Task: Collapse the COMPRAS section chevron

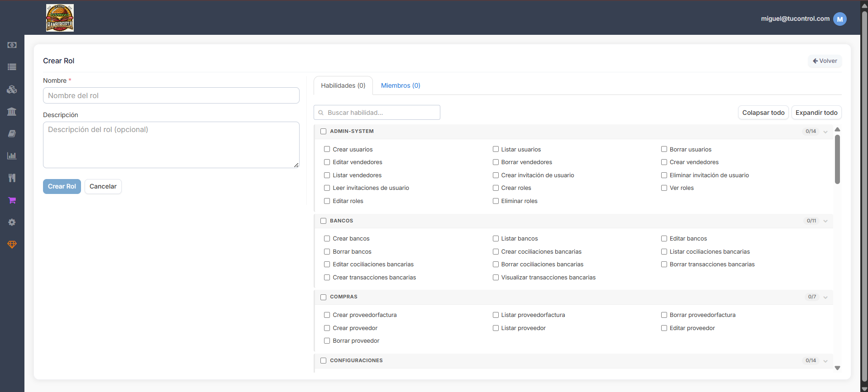Action: (x=825, y=297)
